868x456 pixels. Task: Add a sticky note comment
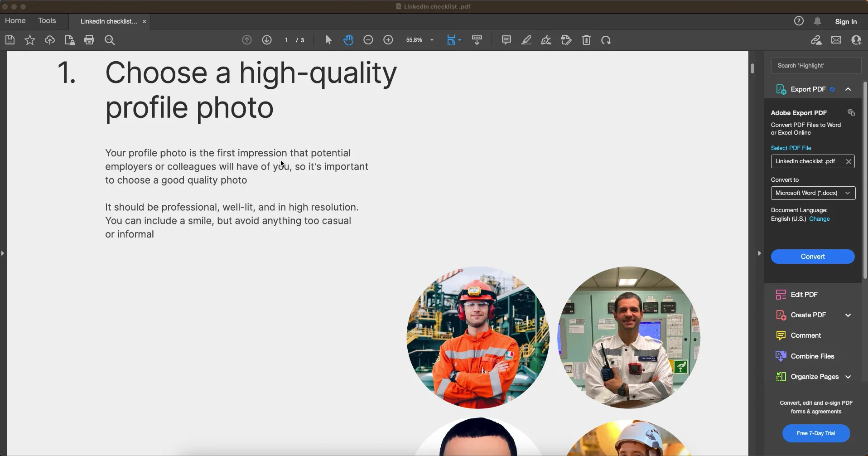pos(506,40)
